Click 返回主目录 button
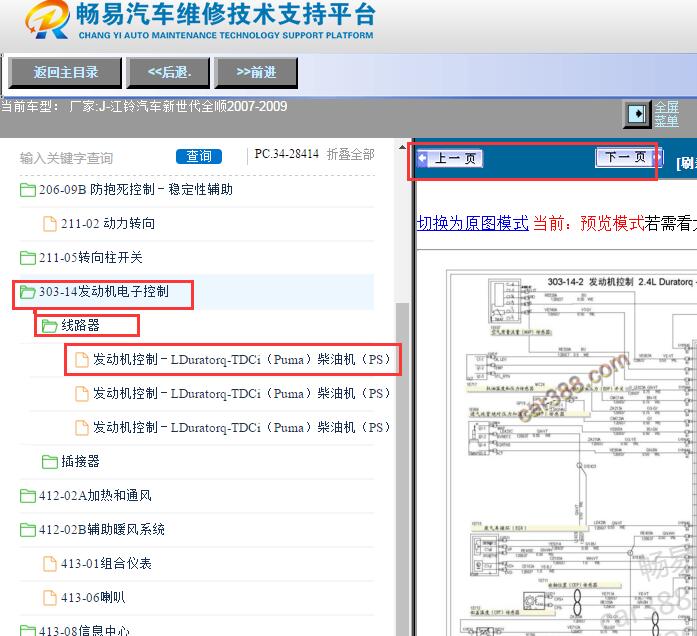This screenshot has width=697, height=636. tap(65, 72)
